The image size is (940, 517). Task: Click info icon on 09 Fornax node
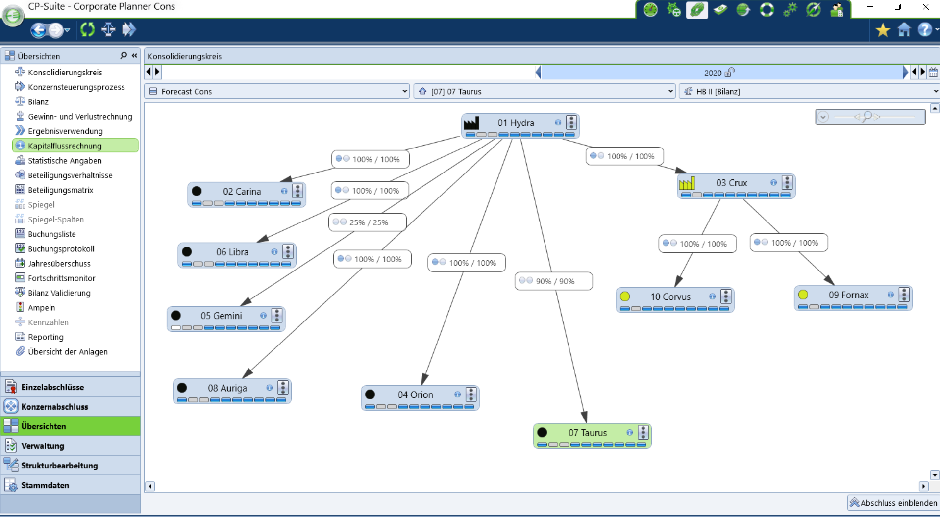[x=891, y=294]
